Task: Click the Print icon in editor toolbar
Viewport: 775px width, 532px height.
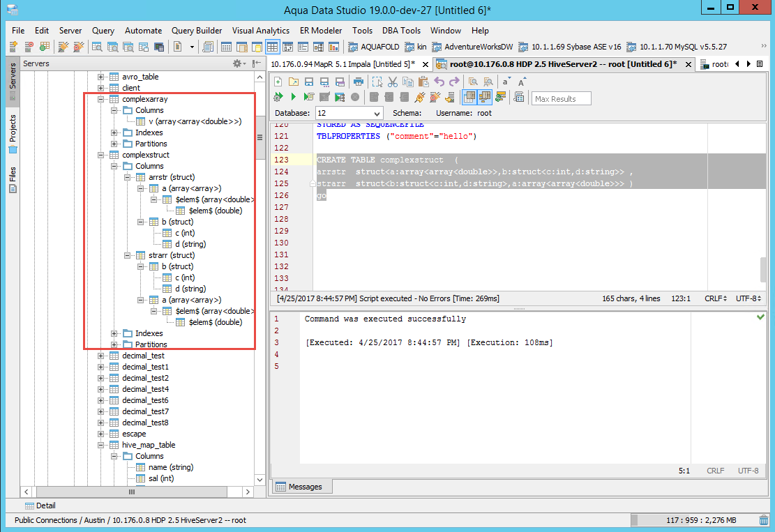Action: point(359,82)
